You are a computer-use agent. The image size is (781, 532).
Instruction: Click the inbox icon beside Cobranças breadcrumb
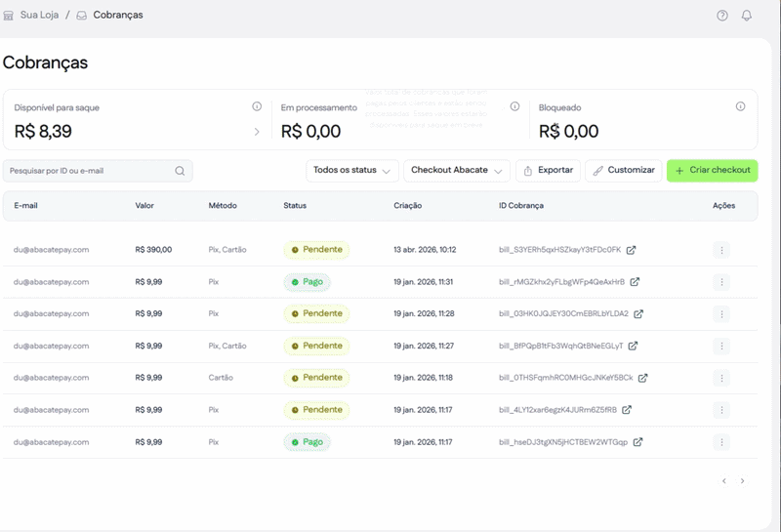point(82,16)
